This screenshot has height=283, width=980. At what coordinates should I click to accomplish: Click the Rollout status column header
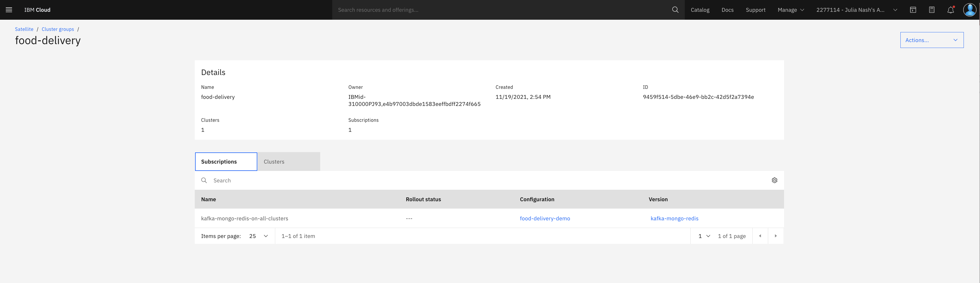pos(423,199)
